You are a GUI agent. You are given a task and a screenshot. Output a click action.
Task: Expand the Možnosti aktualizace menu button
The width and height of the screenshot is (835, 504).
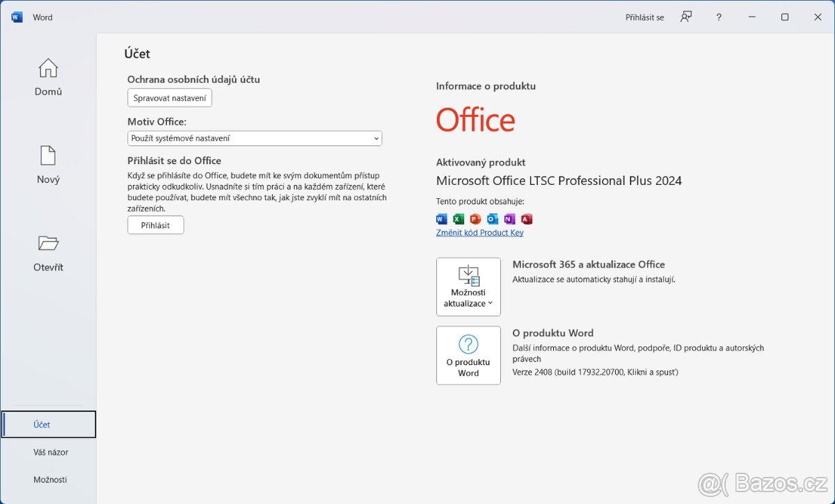click(468, 287)
